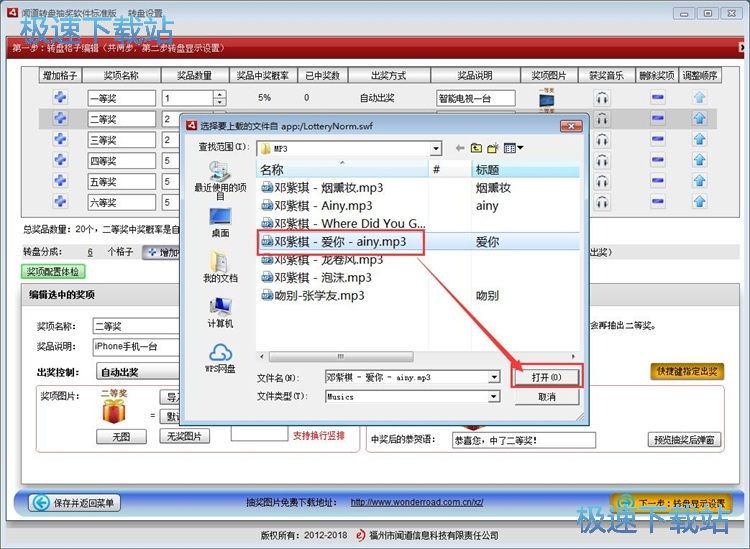Delete the 二等奖 prize with the minus icon

click(658, 118)
